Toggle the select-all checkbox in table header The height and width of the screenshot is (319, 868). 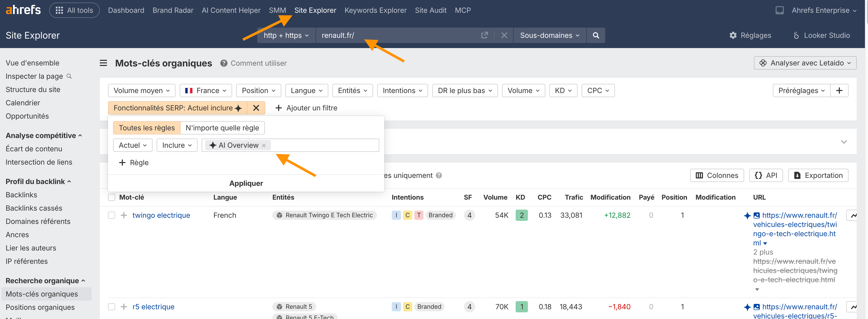tap(112, 198)
